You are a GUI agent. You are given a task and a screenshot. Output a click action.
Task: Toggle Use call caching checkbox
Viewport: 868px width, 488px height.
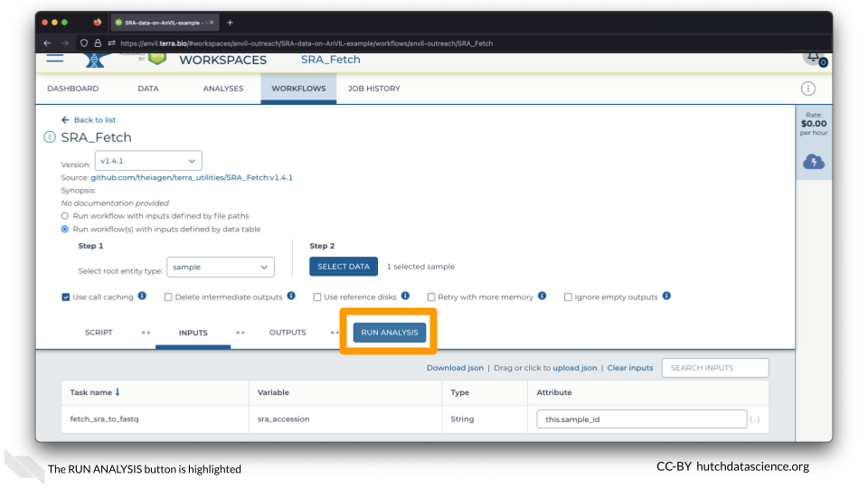66,297
